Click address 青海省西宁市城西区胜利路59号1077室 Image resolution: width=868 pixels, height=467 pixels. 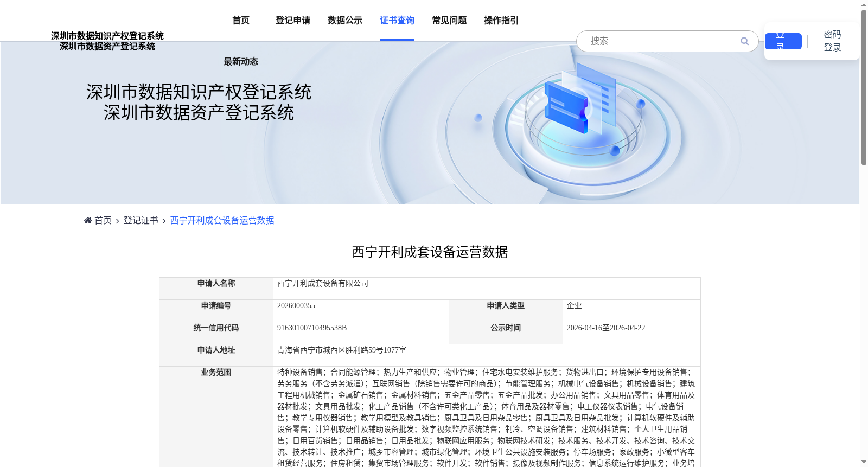342,350
